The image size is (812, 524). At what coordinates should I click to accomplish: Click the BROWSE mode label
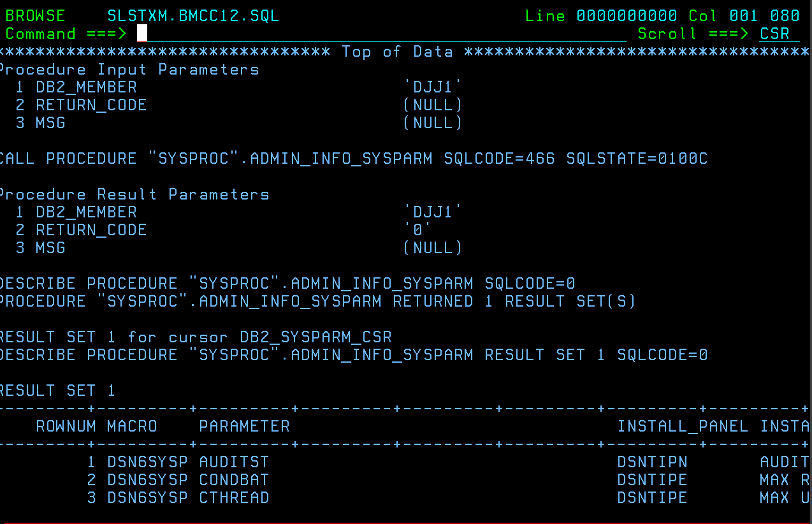35,15
